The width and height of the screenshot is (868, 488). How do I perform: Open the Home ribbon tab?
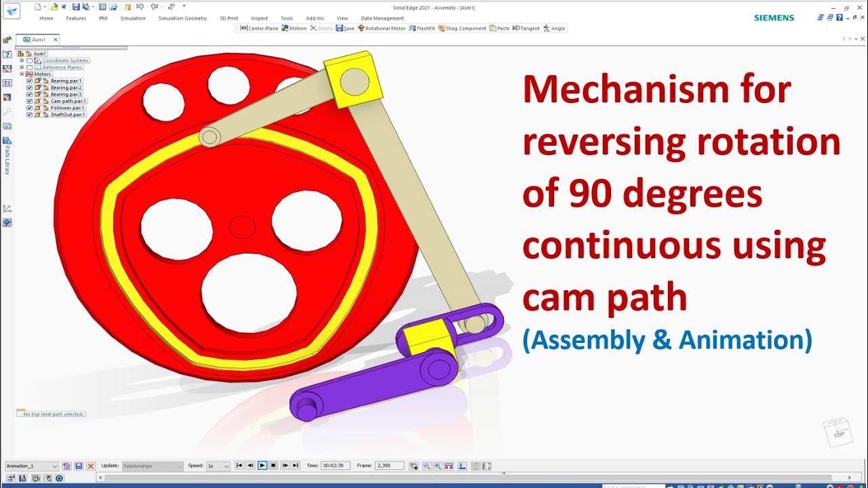click(46, 18)
